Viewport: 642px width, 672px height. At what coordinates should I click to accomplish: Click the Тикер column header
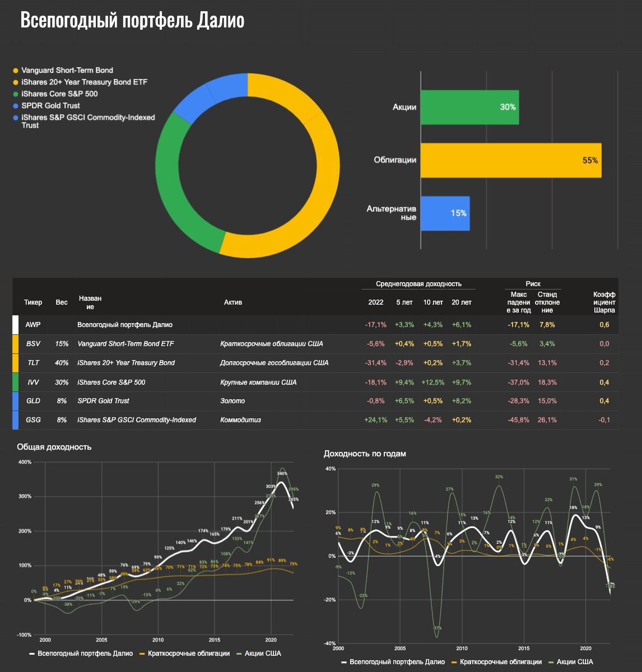[33, 302]
